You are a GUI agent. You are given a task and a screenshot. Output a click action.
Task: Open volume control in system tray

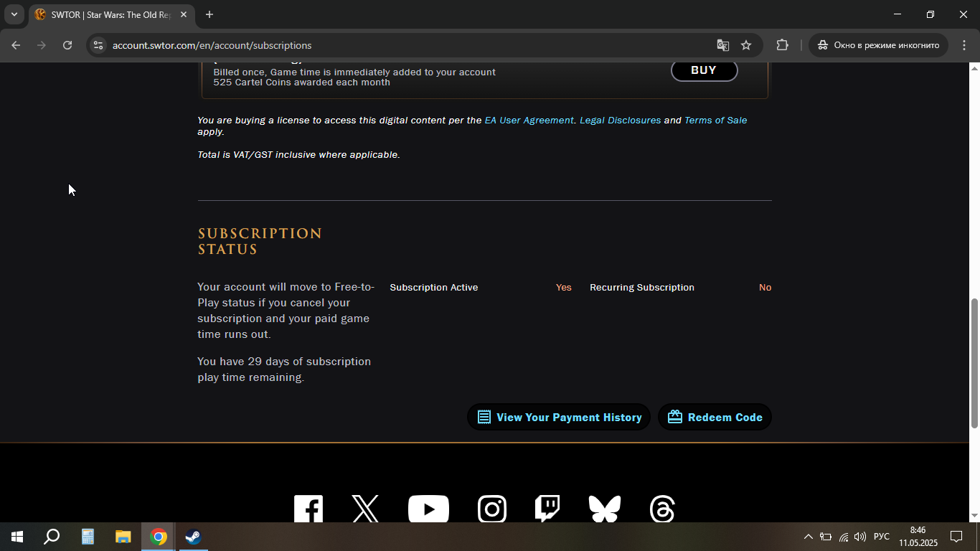click(860, 537)
